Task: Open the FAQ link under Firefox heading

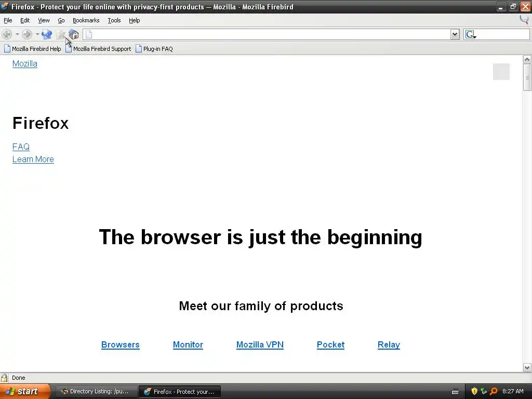Action: 21,147
